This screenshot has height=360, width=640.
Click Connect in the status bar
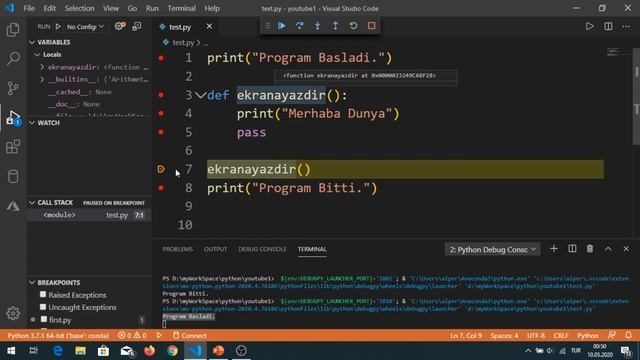pyautogui.click(x=190, y=336)
